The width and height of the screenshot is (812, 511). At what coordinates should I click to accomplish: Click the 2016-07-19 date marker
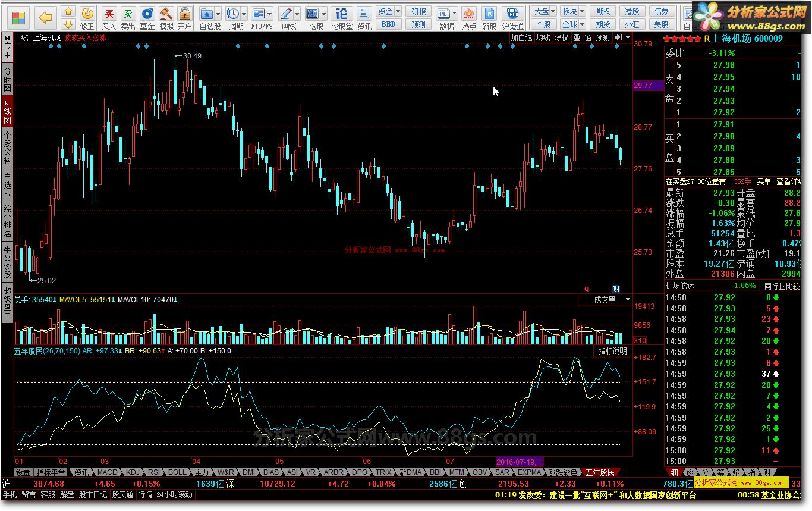tap(520, 461)
